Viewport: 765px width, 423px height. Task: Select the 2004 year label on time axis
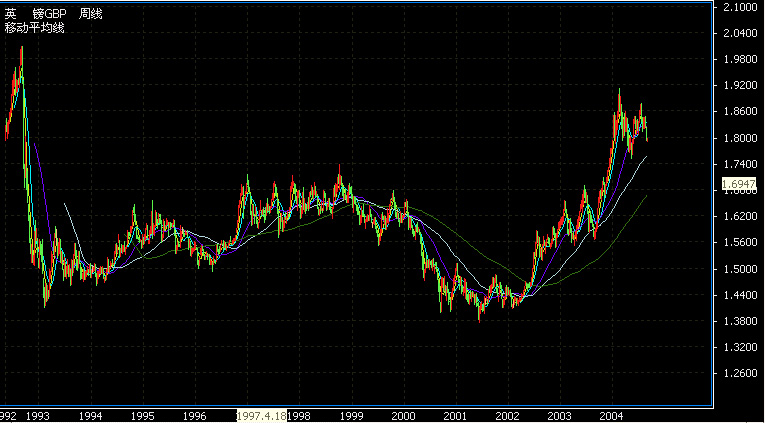[x=611, y=415]
